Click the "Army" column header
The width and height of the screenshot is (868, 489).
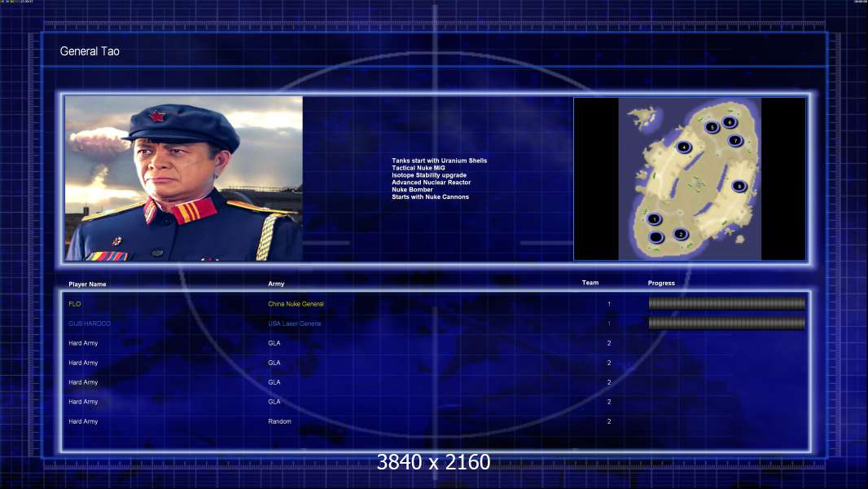276,284
